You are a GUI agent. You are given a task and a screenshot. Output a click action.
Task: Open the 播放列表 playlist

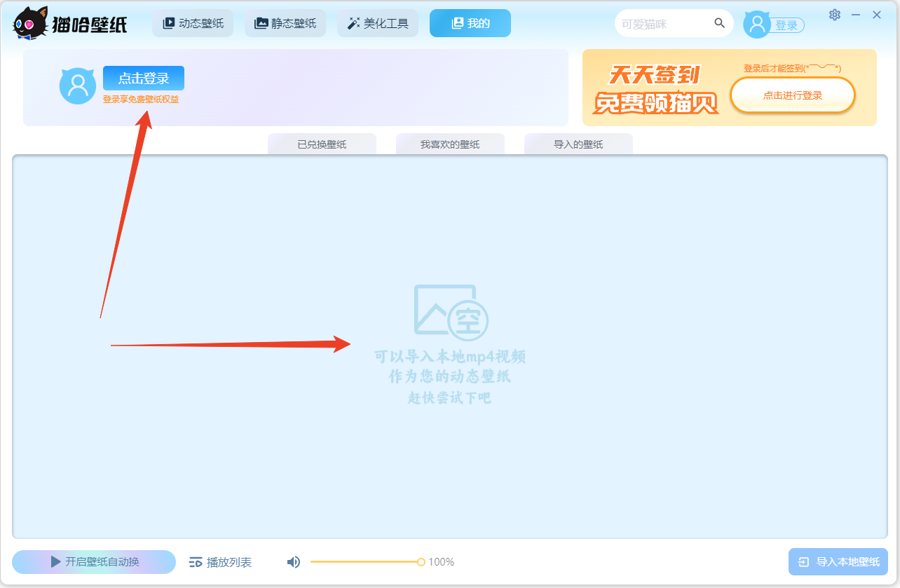coord(220,562)
